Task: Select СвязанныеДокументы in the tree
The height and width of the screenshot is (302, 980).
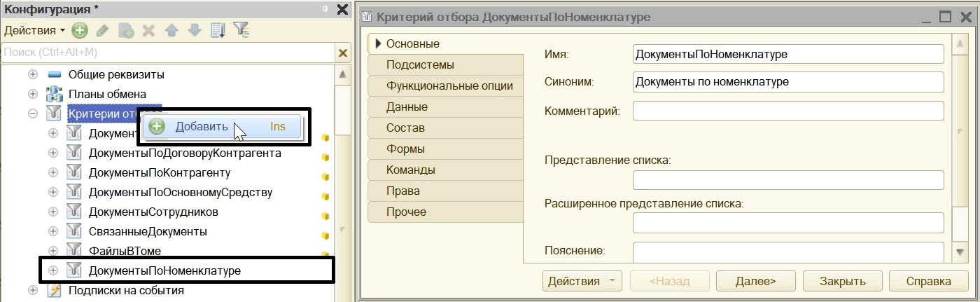Action: click(148, 231)
